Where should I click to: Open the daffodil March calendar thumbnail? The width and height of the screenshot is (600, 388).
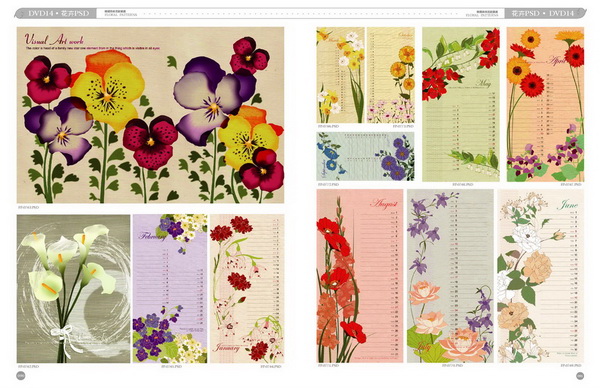click(x=341, y=75)
